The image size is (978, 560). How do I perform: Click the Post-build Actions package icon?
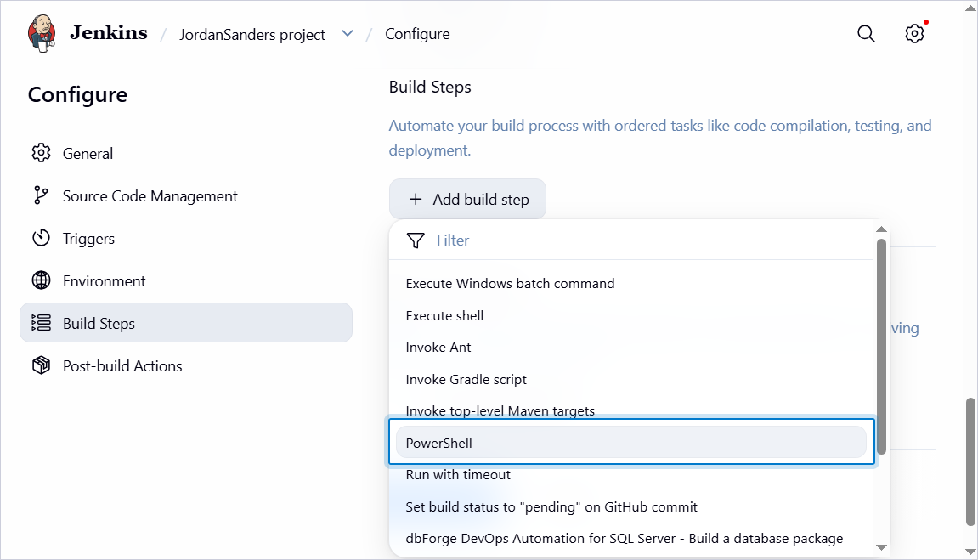tap(41, 365)
